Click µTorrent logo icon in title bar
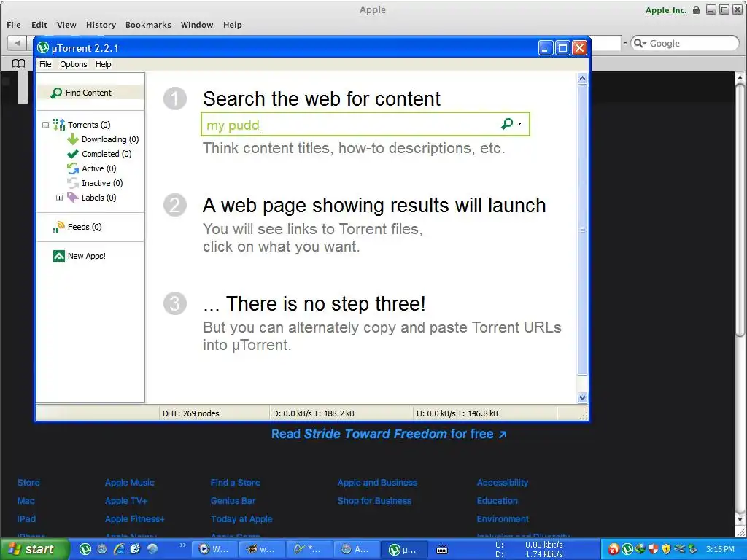This screenshot has height=560, width=747. point(43,47)
